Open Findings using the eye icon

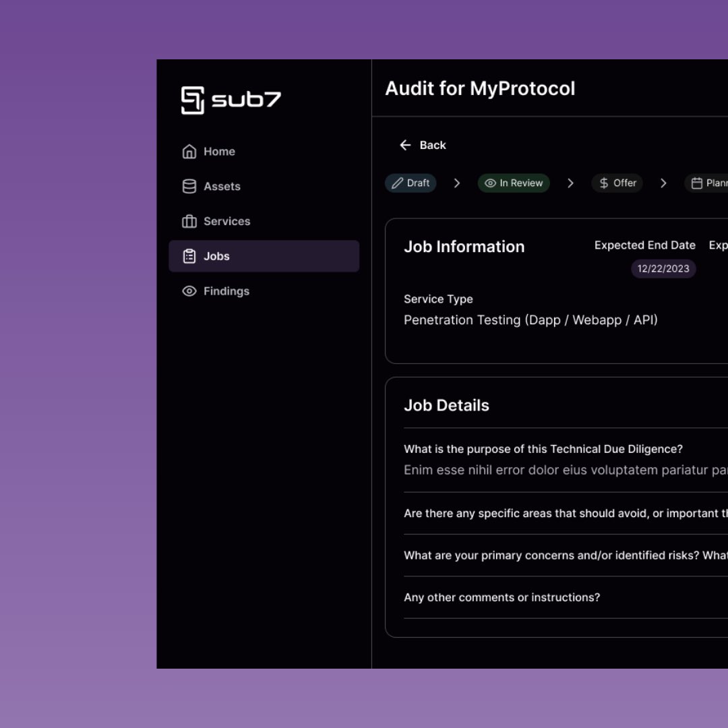point(189,291)
